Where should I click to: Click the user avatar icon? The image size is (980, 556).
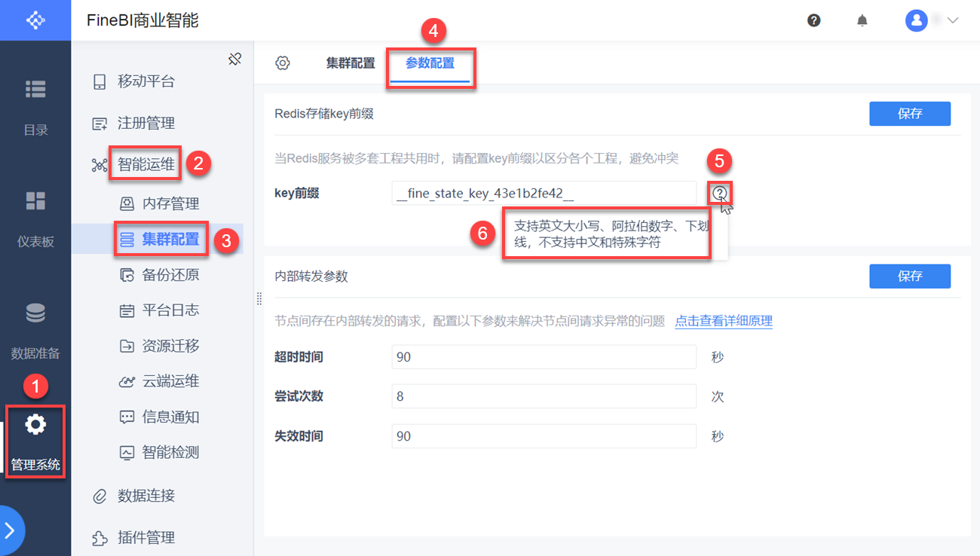tap(916, 20)
